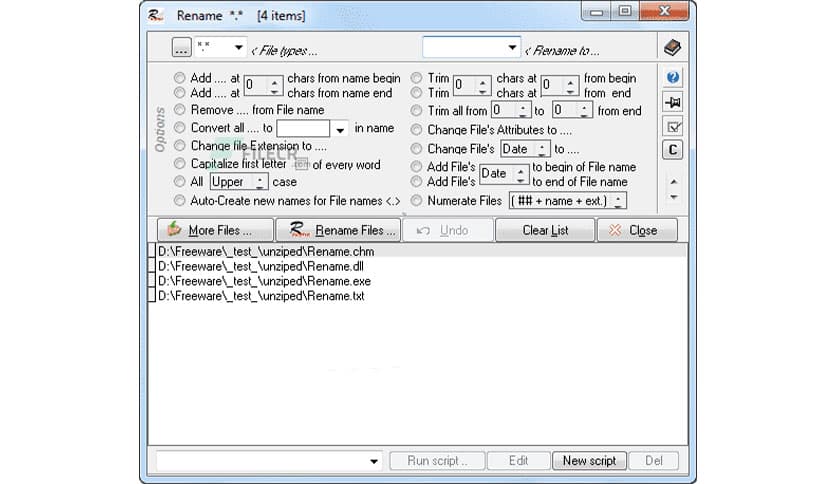The width and height of the screenshot is (836, 484).
Task: Select 'All Upper case' radio option
Action: coord(180,182)
